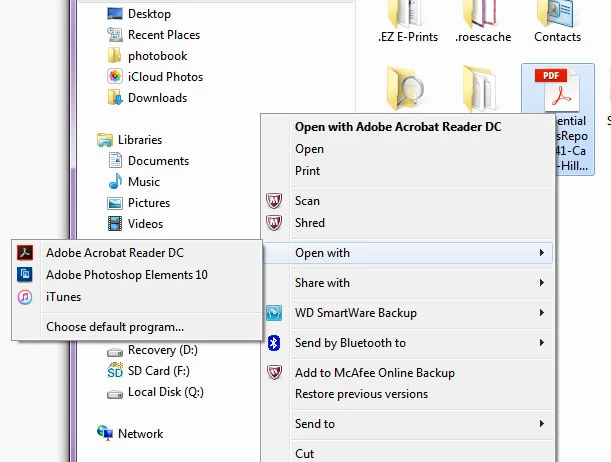Click the photobook folder icon

coord(114,56)
